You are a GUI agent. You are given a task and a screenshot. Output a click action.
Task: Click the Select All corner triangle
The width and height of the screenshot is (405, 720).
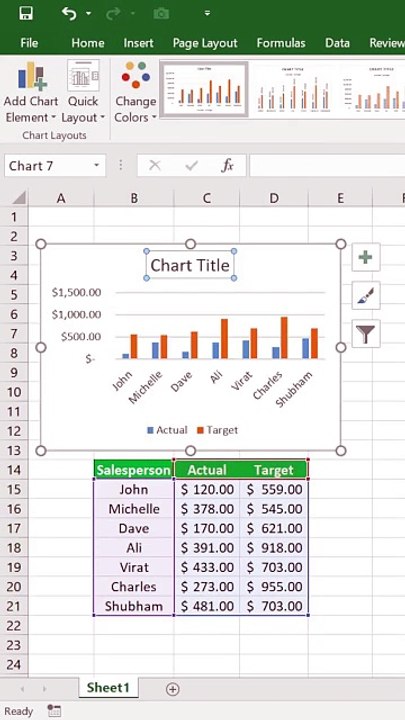(x=18, y=198)
